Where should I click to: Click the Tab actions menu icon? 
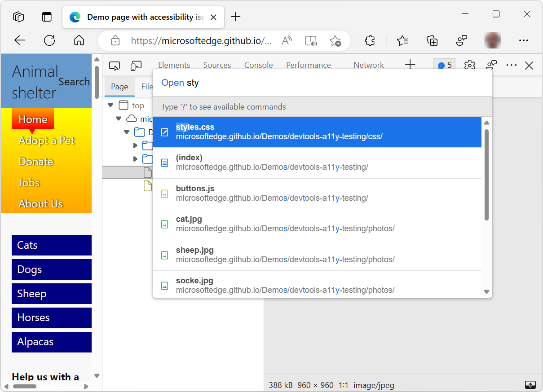[x=47, y=17]
